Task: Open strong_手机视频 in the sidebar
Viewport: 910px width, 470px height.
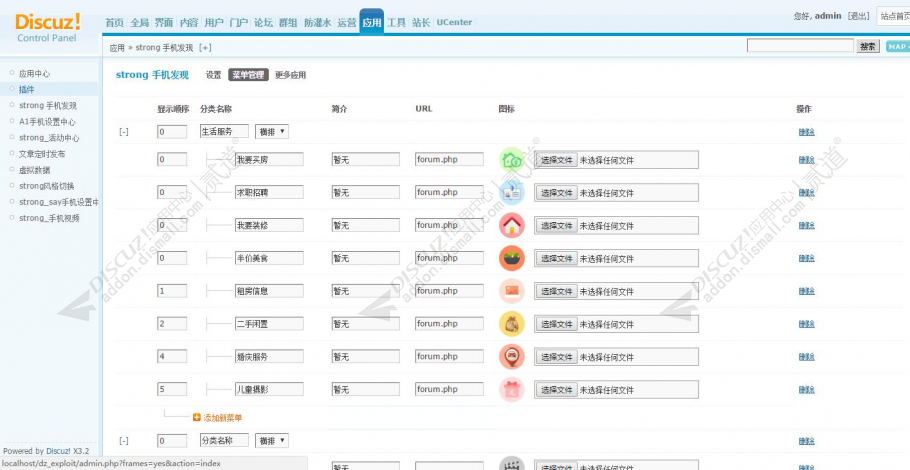Action: tap(49, 218)
